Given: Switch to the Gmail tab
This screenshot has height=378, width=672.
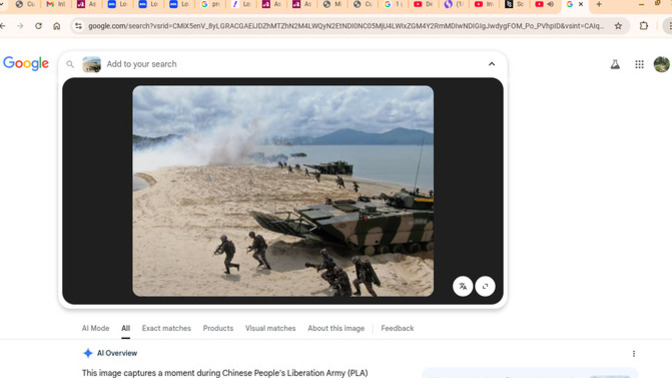Looking at the screenshot, I should [x=56, y=4].
